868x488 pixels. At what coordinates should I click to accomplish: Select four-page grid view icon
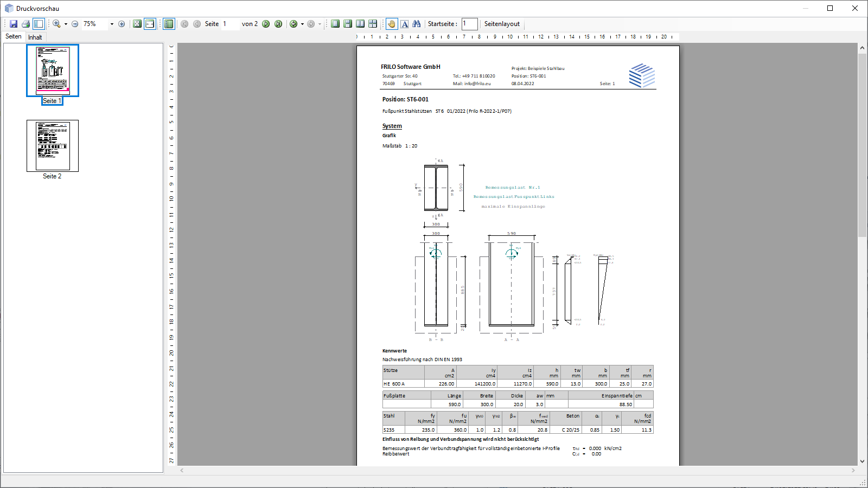coord(373,24)
